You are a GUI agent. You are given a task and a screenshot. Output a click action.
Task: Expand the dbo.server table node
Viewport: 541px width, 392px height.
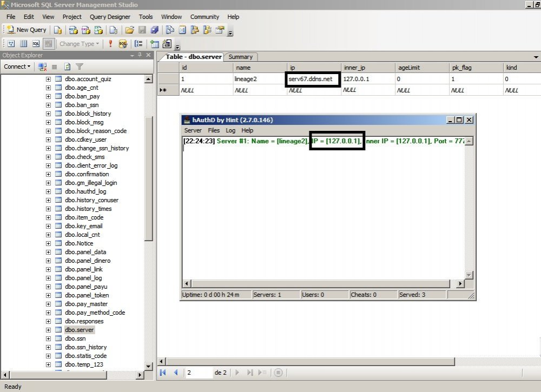(x=48, y=330)
